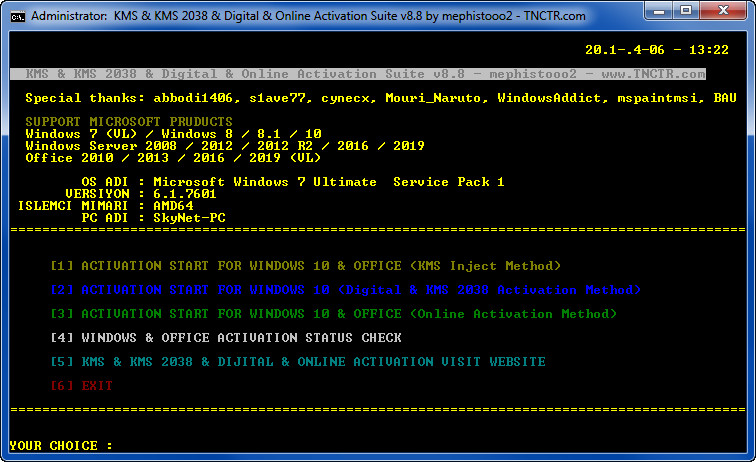Click the date and time text 13:22
756x462 pixels.
coord(657,50)
